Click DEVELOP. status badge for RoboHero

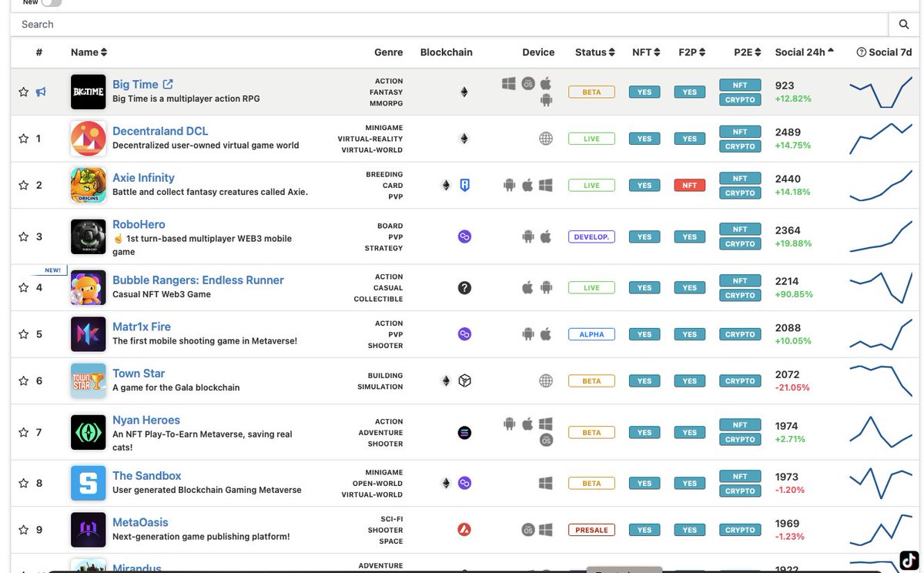pos(591,236)
